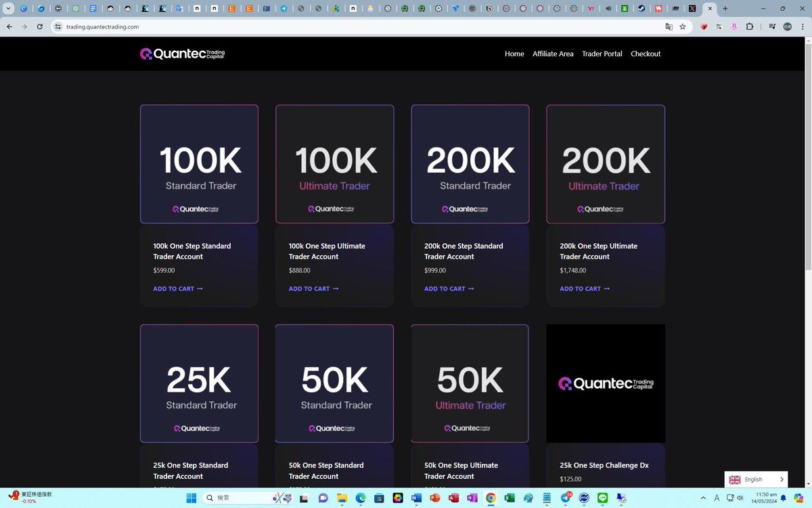Image resolution: width=812 pixels, height=508 pixels.
Task: Select the $1,748.00 price text
Action: [x=573, y=270]
